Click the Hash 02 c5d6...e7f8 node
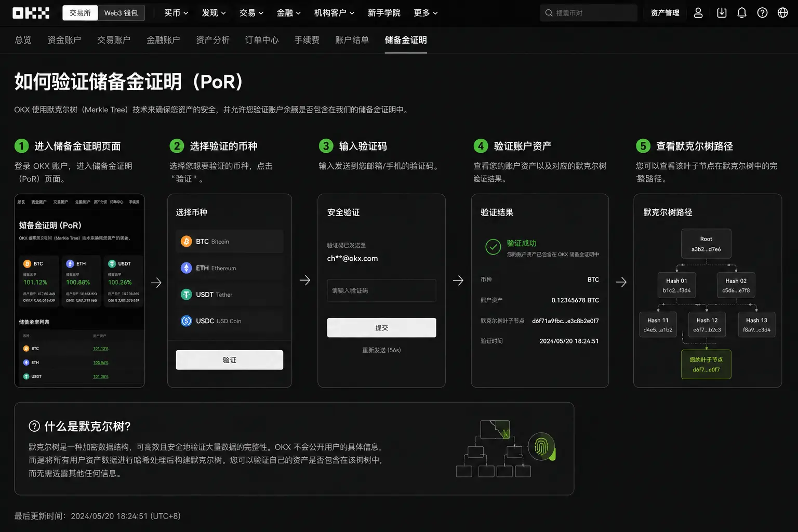The height and width of the screenshot is (532, 798). pyautogui.click(x=736, y=285)
